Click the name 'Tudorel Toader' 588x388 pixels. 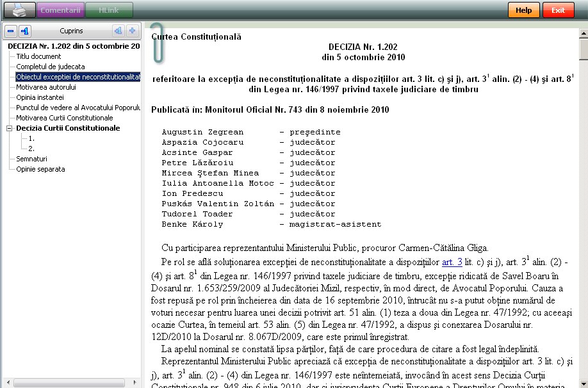coord(197,214)
